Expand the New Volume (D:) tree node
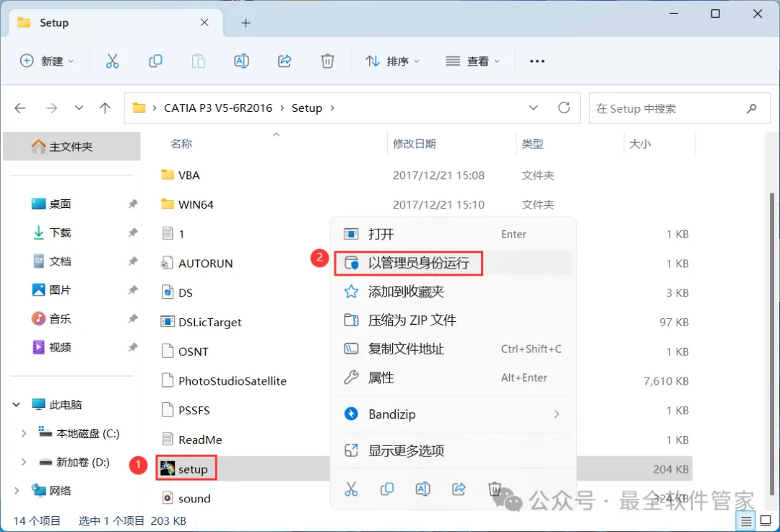Image resolution: width=780 pixels, height=532 pixels. 23,463
